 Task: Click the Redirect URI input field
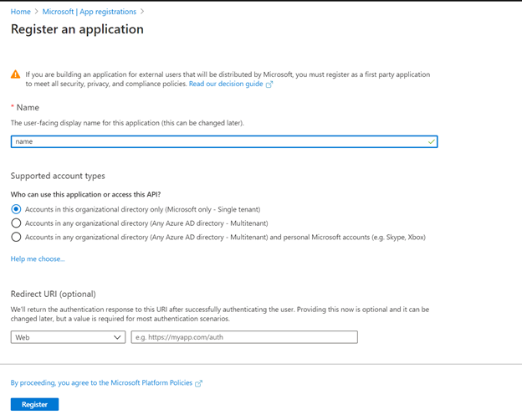244,337
